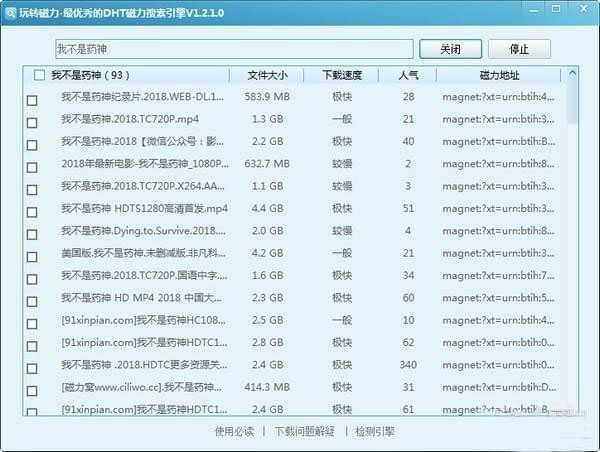Click the 磁力地址 column header

point(499,75)
